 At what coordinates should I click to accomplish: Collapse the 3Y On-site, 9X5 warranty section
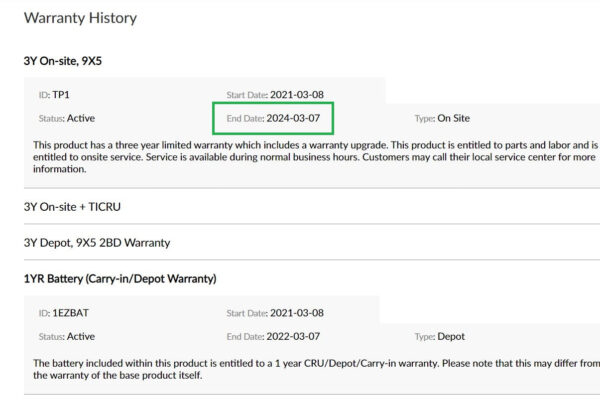tap(63, 61)
